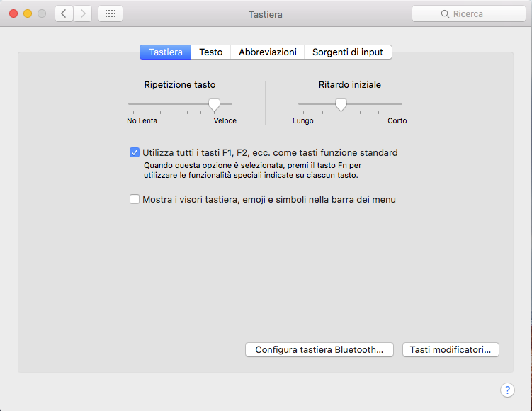Focus the Ricerca search field
The height and width of the screenshot is (411, 532).
coord(469,14)
